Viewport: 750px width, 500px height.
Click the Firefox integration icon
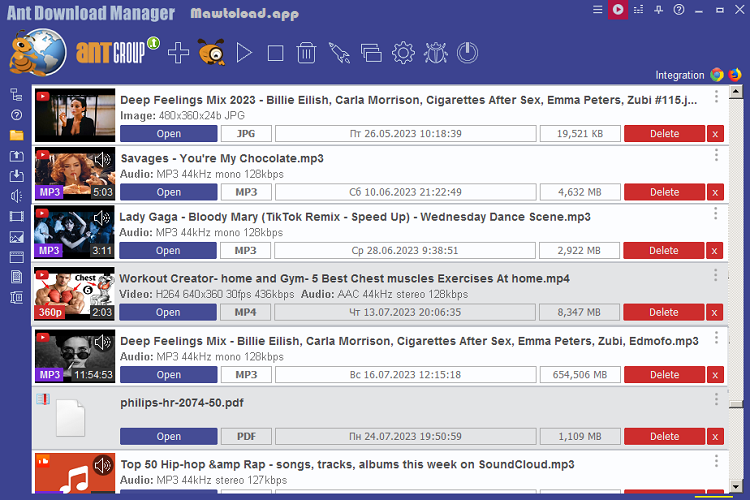(x=735, y=75)
